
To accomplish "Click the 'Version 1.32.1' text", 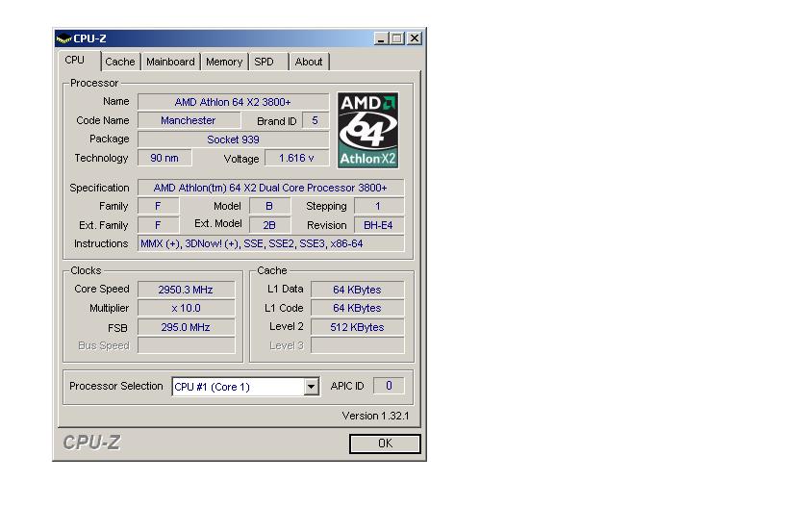I will [x=375, y=416].
